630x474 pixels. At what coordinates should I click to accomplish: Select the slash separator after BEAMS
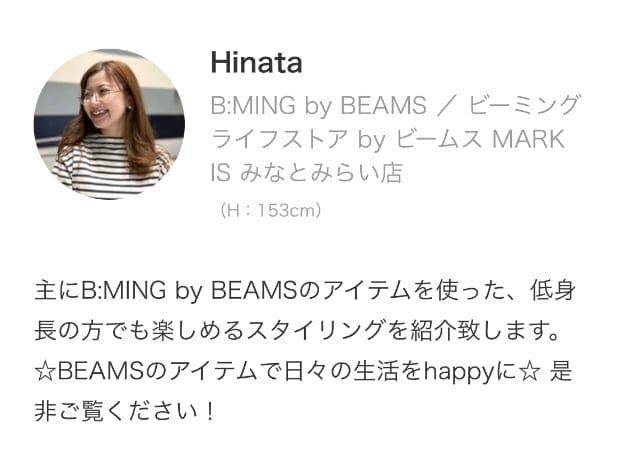coord(447,106)
